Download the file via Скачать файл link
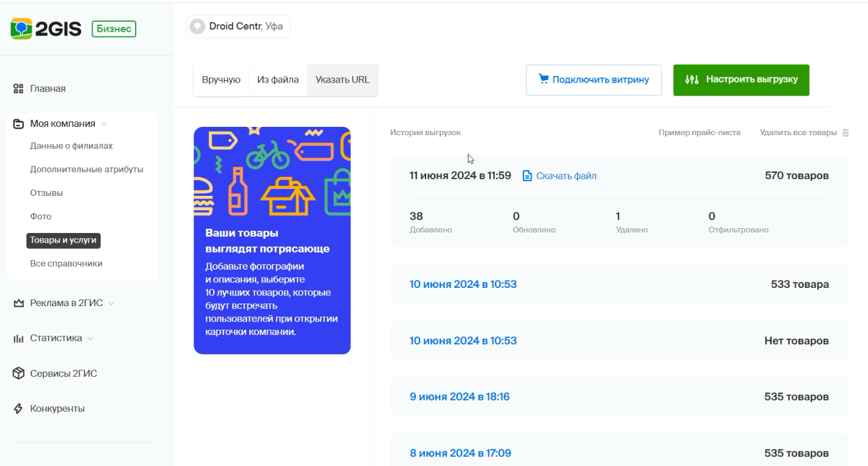Image resolution: width=868 pixels, height=466 pixels. [566, 176]
